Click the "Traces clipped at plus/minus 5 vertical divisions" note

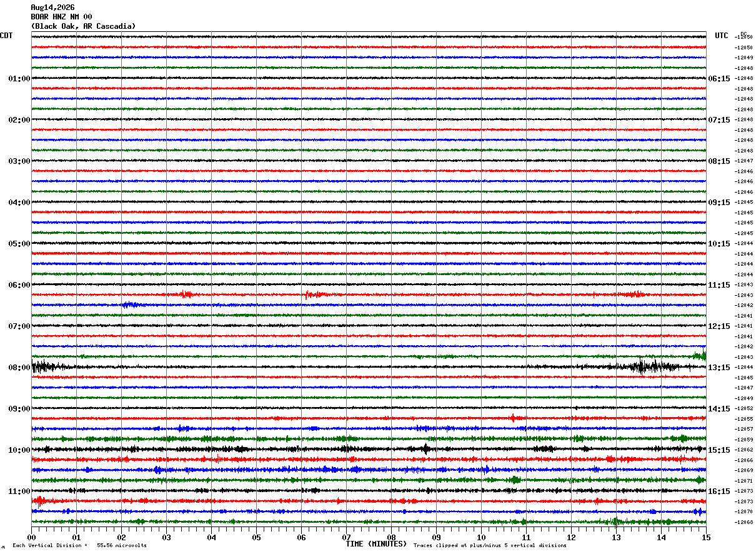coord(490,546)
